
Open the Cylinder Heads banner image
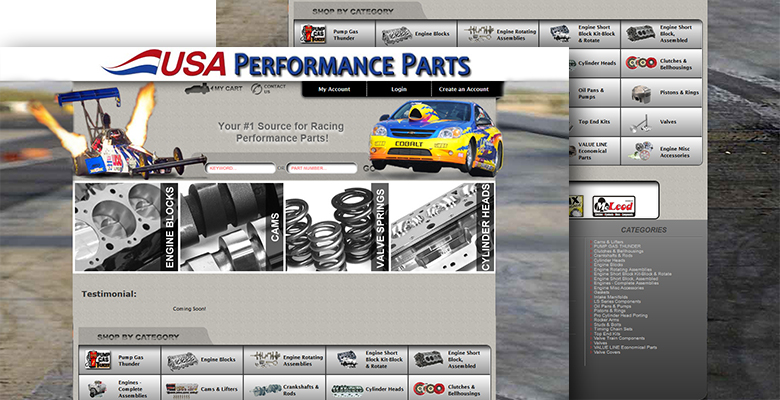tap(443, 227)
